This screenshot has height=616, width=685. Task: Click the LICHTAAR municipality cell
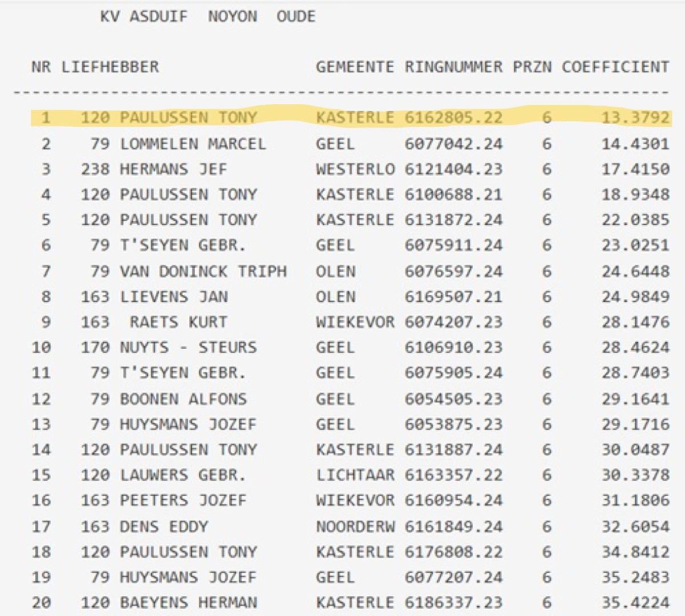(x=354, y=475)
